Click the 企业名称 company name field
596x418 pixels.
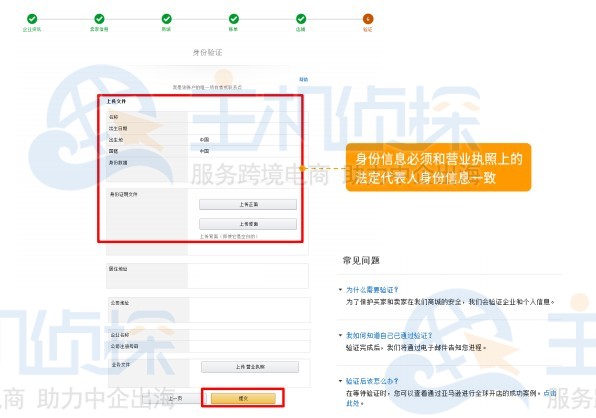pyautogui.click(x=249, y=335)
